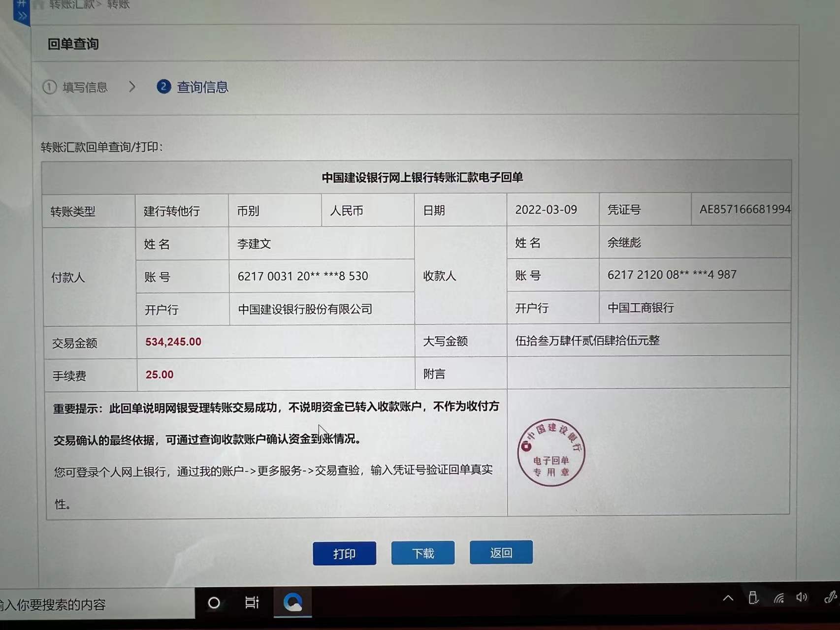
Task: Click payer bank 中国建设银行股份有限公司
Action: tap(305, 309)
